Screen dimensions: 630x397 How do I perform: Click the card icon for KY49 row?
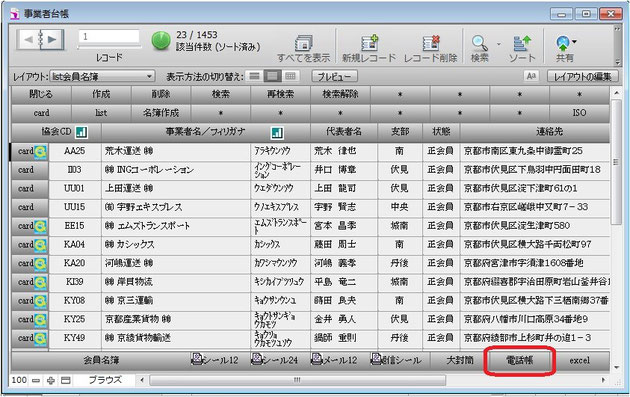40,339
